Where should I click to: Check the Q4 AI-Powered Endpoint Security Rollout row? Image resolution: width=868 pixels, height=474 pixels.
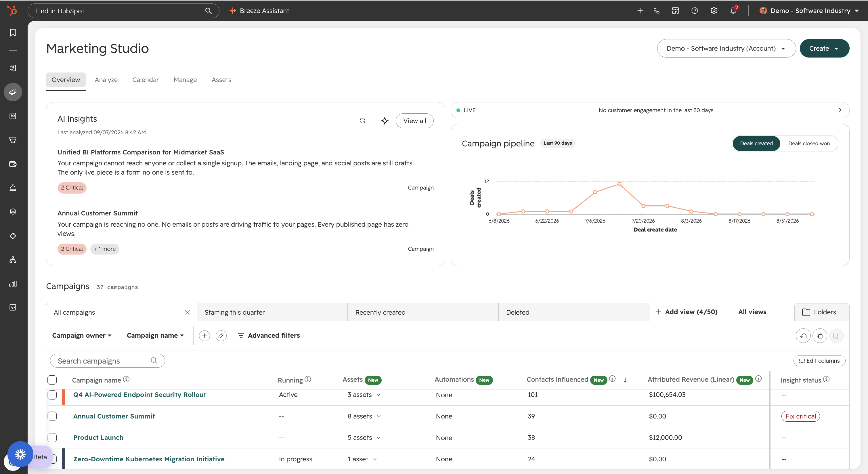[52, 395]
